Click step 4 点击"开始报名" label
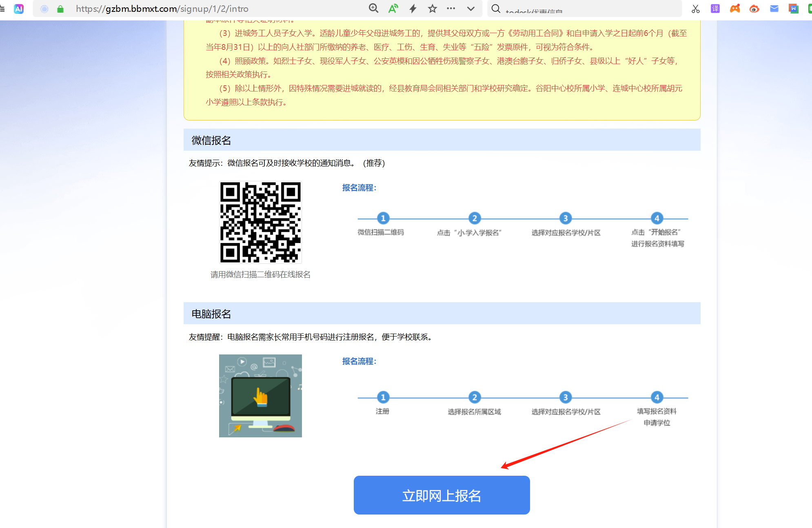This screenshot has width=812, height=528. (656, 232)
